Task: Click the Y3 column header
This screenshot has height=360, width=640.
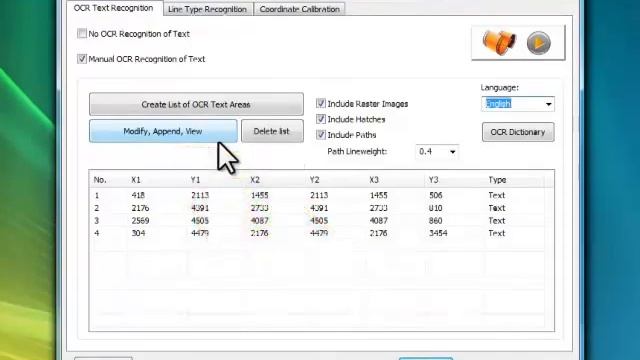Action: [433, 180]
